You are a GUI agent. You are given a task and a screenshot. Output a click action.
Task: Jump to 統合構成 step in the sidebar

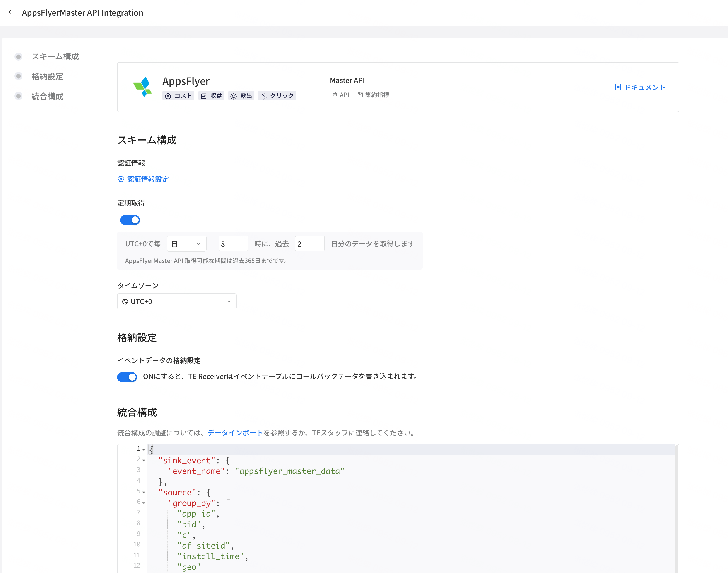(x=47, y=96)
